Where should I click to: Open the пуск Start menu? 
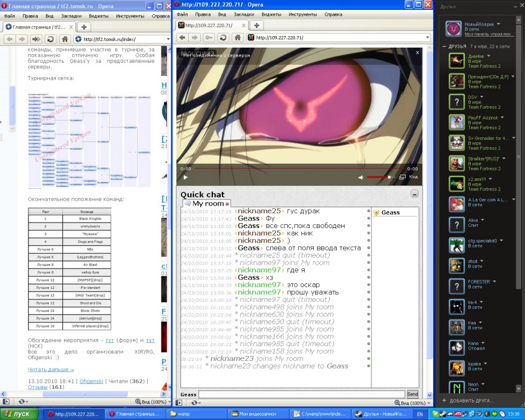pos(20,414)
